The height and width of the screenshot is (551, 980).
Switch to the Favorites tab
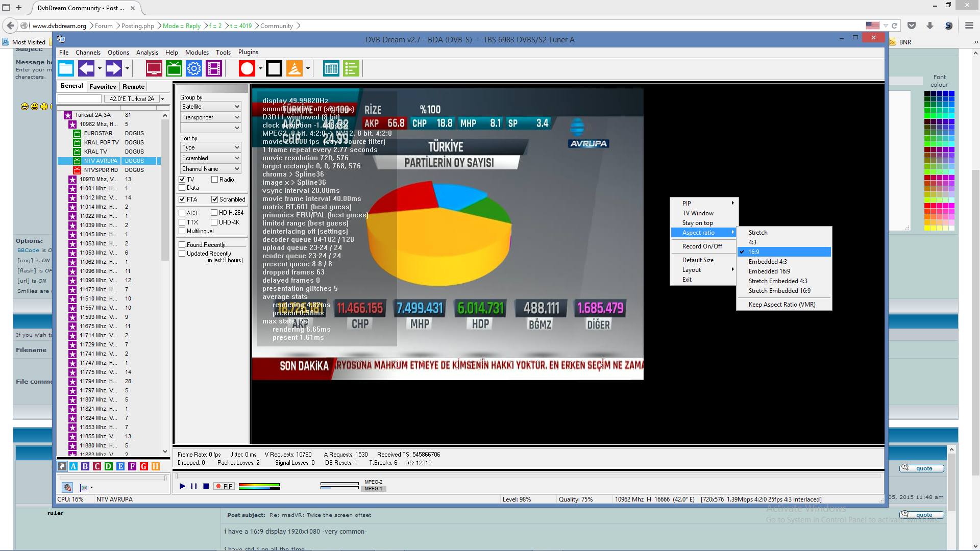tap(103, 87)
